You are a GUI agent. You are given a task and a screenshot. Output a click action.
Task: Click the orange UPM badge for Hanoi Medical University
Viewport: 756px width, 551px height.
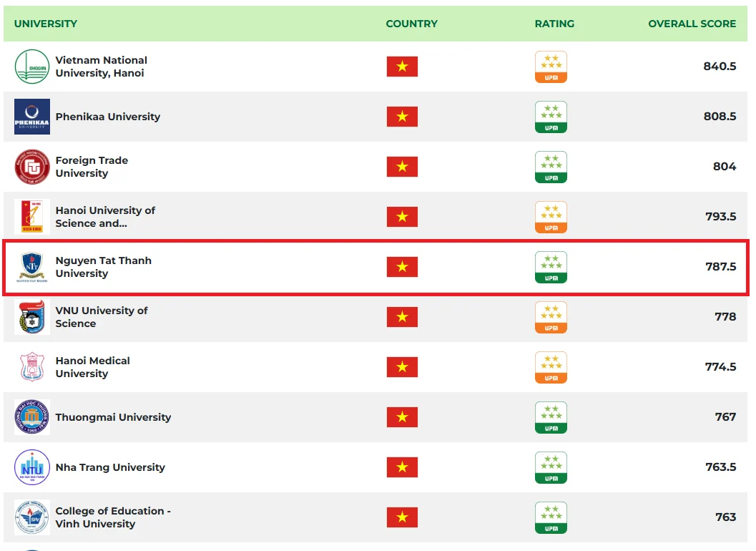click(551, 367)
